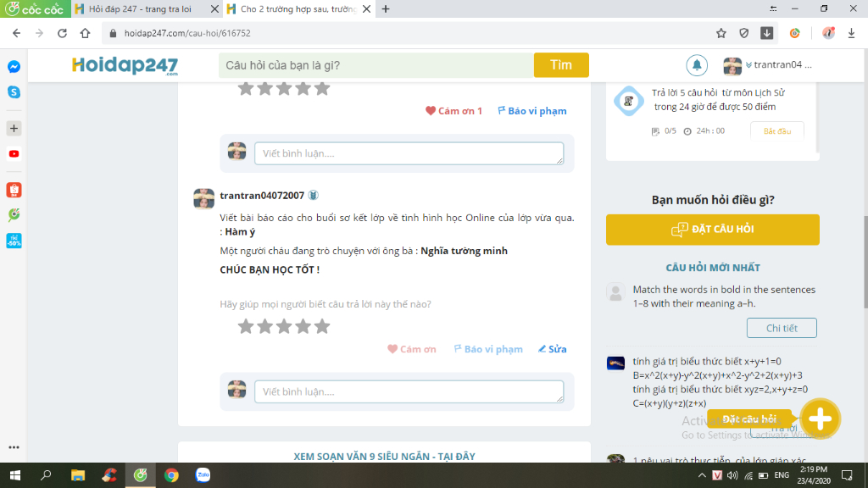The image size is (868, 488).
Task: Click the ĐẶT CÂU HỎI button
Action: tap(712, 230)
